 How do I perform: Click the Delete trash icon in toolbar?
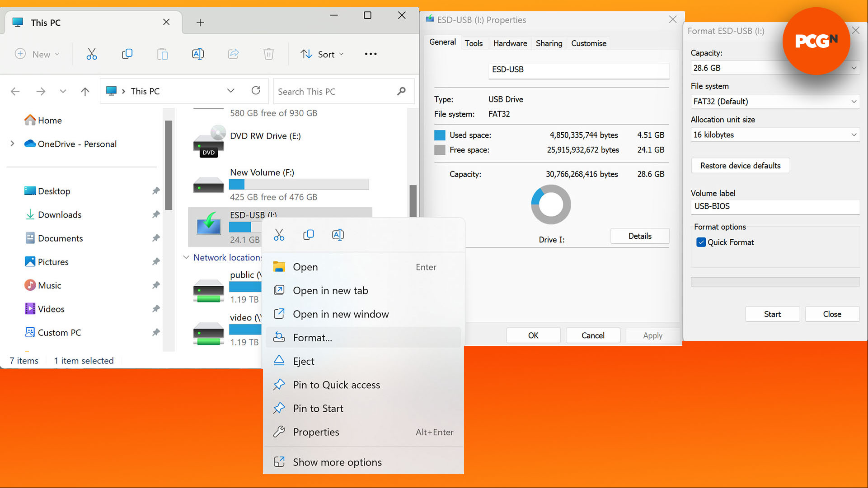pos(269,54)
